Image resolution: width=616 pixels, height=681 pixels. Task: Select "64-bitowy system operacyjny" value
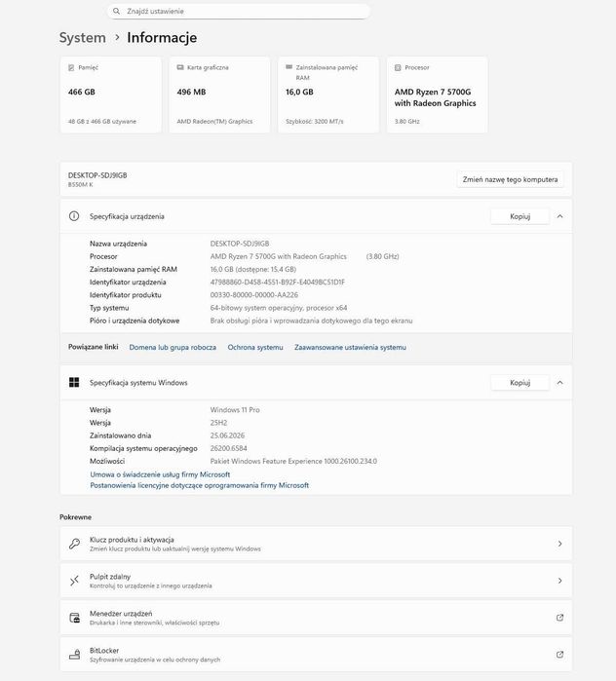(x=279, y=308)
